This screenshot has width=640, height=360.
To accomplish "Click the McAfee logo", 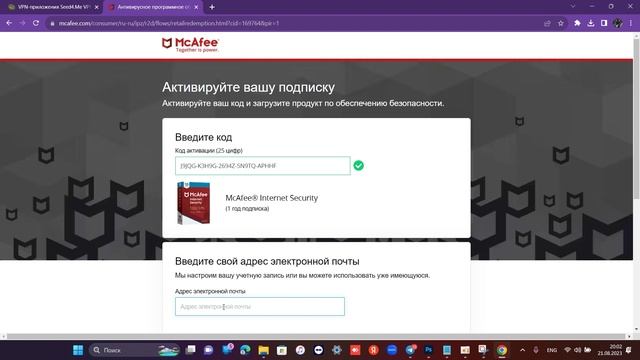I will (190, 44).
